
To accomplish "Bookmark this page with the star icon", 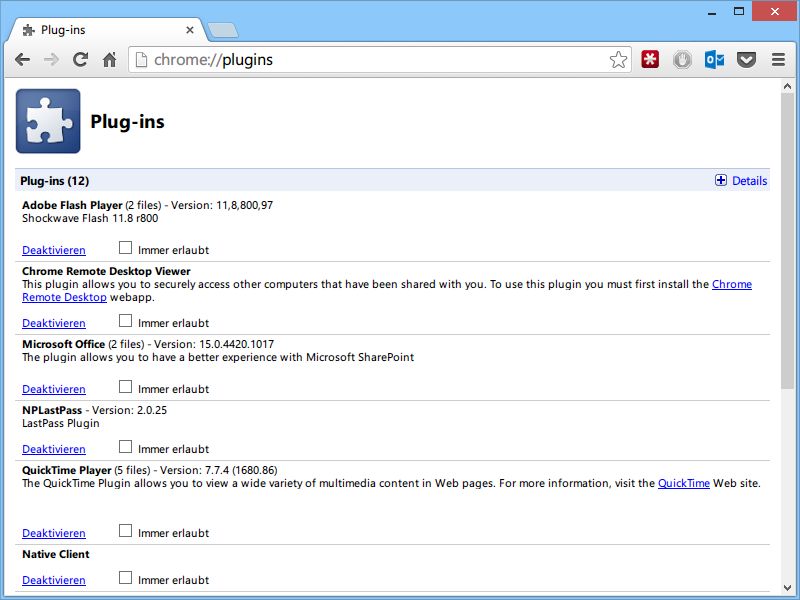I will (618, 60).
